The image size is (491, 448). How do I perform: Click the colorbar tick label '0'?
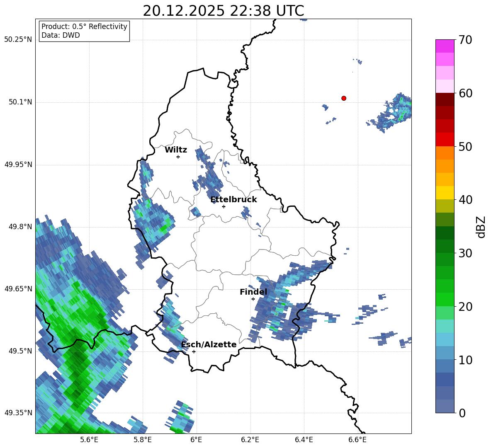coord(462,413)
